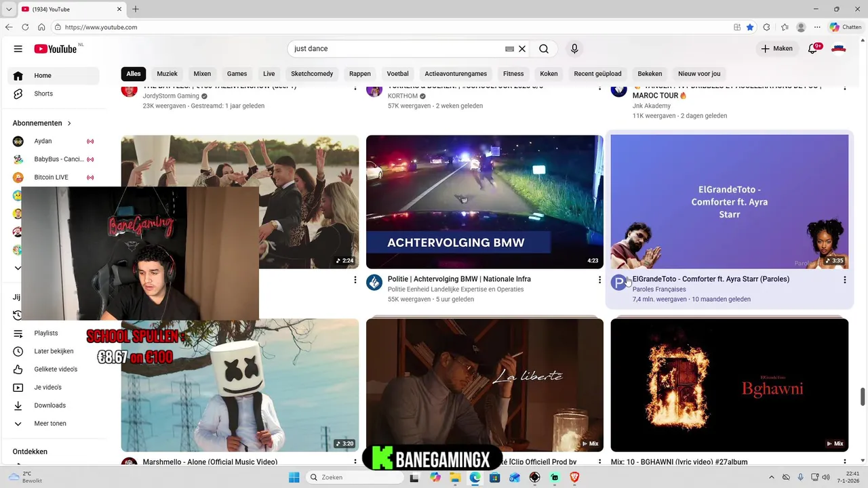Open the notifications bell
Image resolution: width=868 pixels, height=488 pixels.
tap(812, 49)
